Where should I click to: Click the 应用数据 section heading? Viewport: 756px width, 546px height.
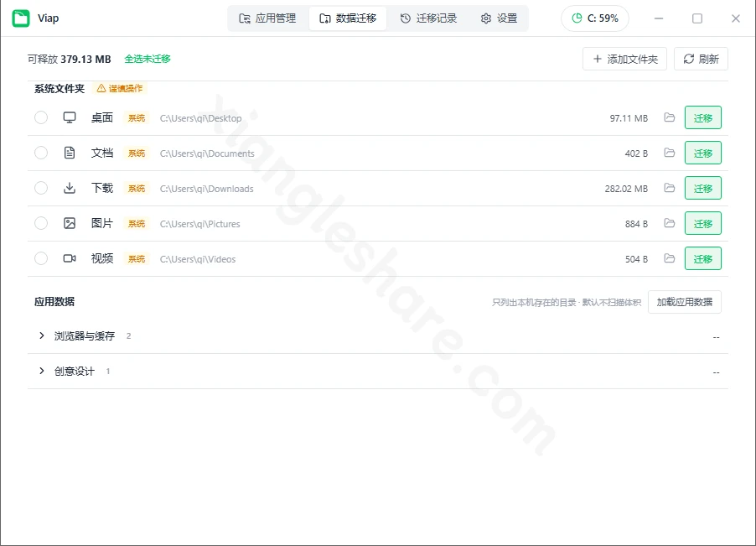54,301
